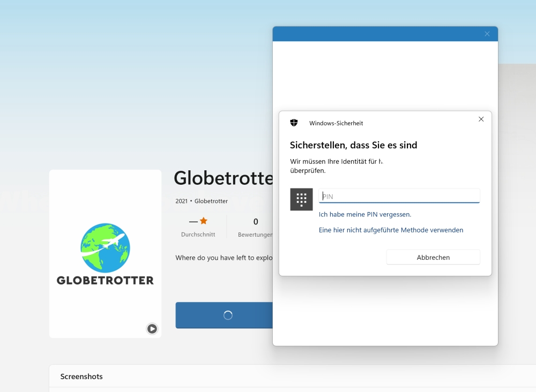536x392 pixels.
Task: Click the PIN keypad icon
Action: (x=301, y=199)
